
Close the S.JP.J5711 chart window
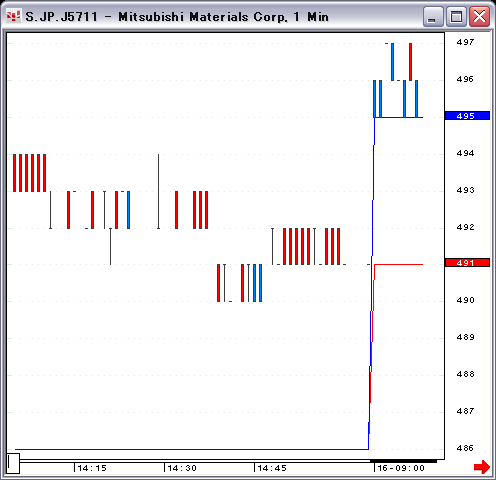point(479,16)
